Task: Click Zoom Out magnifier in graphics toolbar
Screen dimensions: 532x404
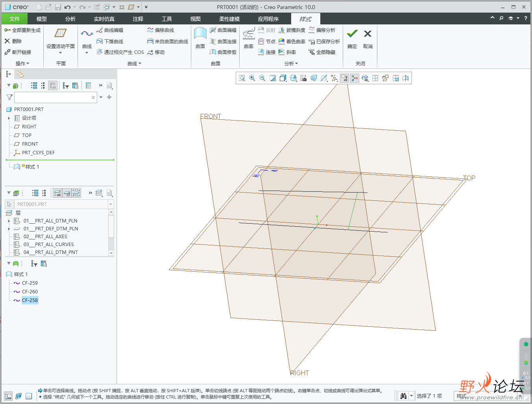Action: pyautogui.click(x=262, y=78)
